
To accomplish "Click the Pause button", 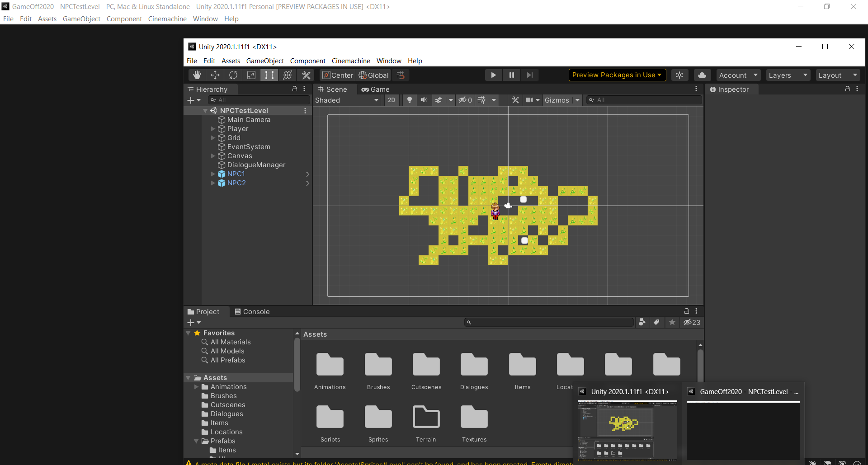I will coord(511,75).
